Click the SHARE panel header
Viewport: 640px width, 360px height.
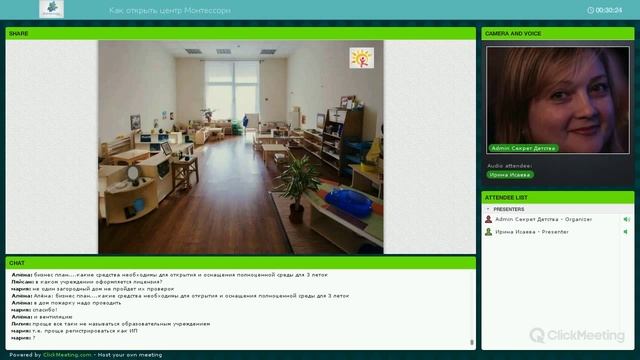tap(240, 33)
